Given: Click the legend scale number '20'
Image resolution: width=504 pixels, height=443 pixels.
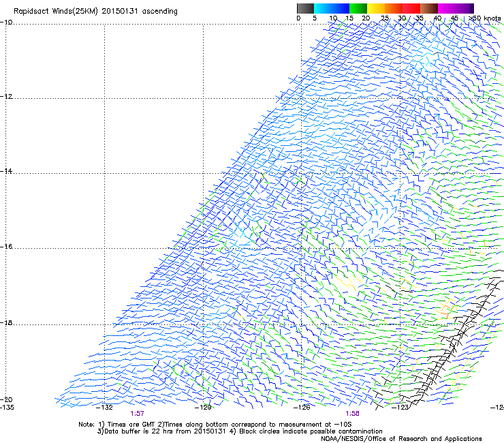Looking at the screenshot, I should 366,18.
